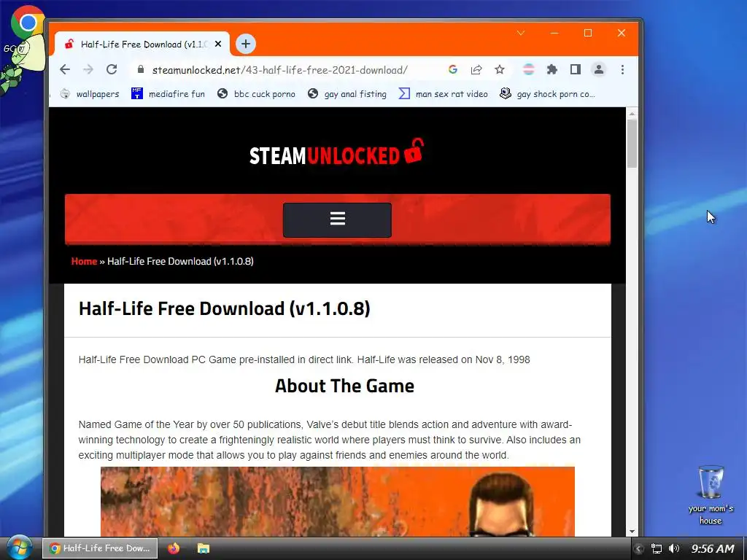Open the Extensions puzzle piece menu

(551, 69)
